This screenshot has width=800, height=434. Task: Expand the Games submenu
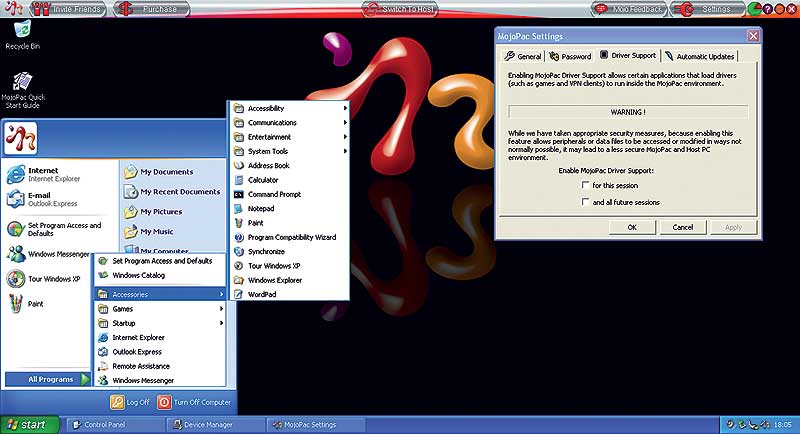(160, 309)
